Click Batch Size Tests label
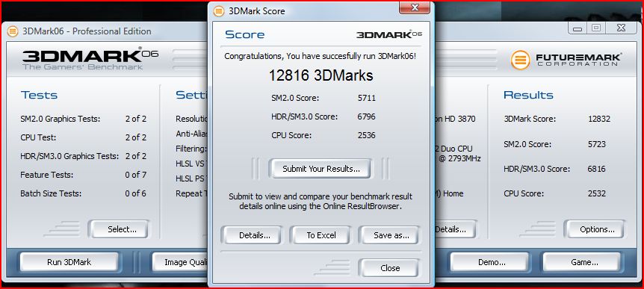 [x=51, y=193]
